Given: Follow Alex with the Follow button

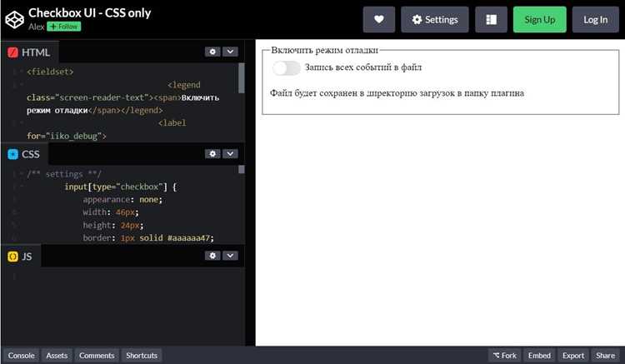Looking at the screenshot, I should [64, 27].
